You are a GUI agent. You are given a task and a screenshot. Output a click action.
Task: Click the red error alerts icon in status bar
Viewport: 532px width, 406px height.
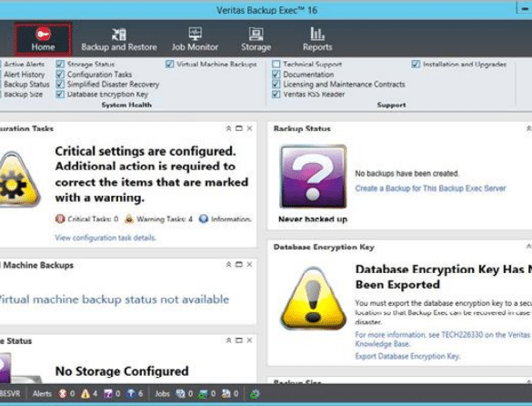pyautogui.click(x=63, y=393)
